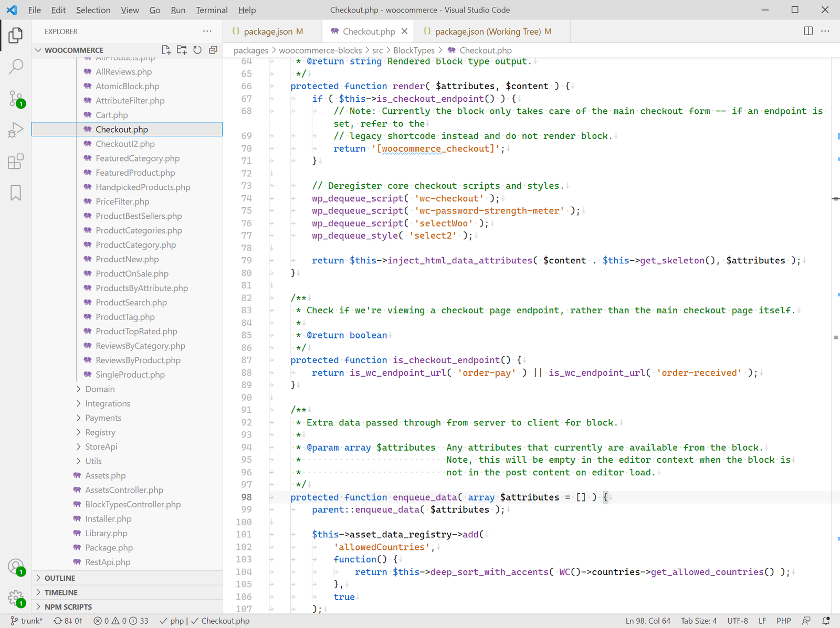
Task: Open problems panel via errors and warnings count
Action: [x=121, y=621]
